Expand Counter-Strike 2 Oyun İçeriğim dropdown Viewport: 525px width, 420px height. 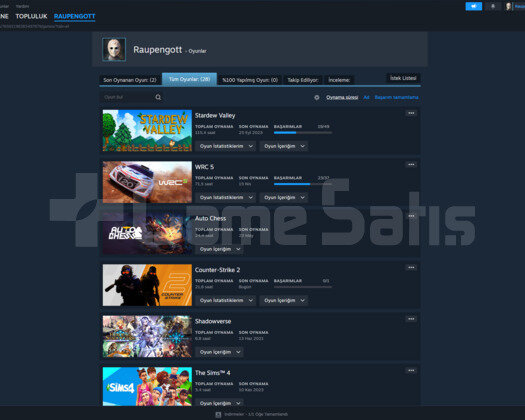pos(284,300)
